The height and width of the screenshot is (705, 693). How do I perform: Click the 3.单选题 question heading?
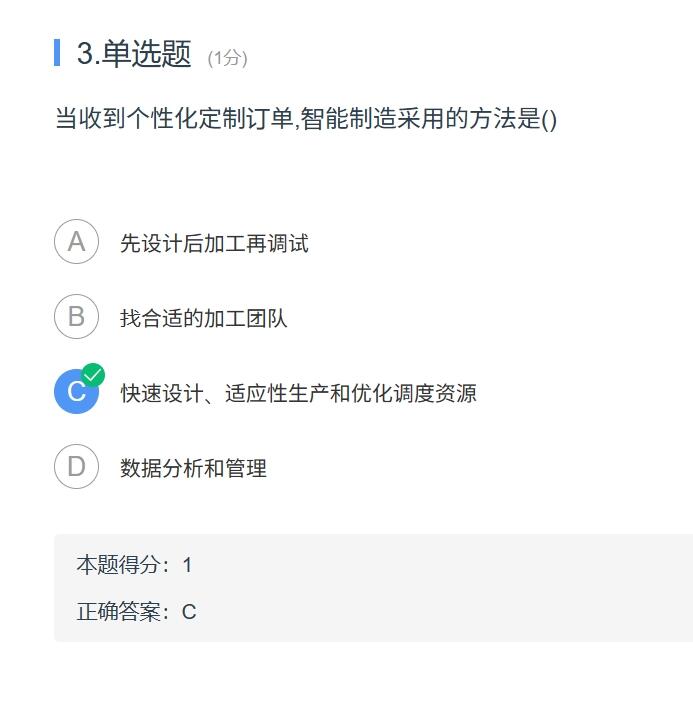(134, 54)
